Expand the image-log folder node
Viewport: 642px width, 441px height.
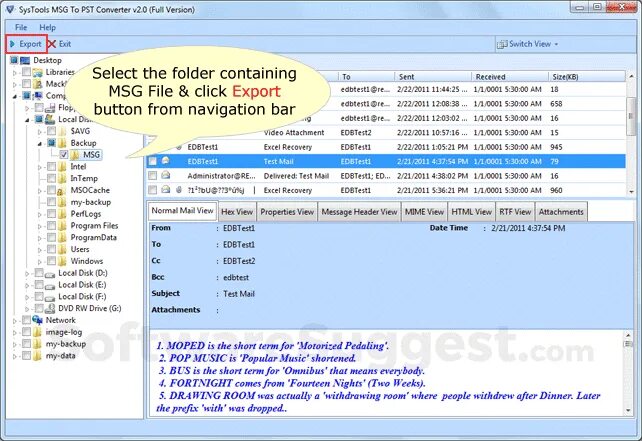(x=15, y=333)
